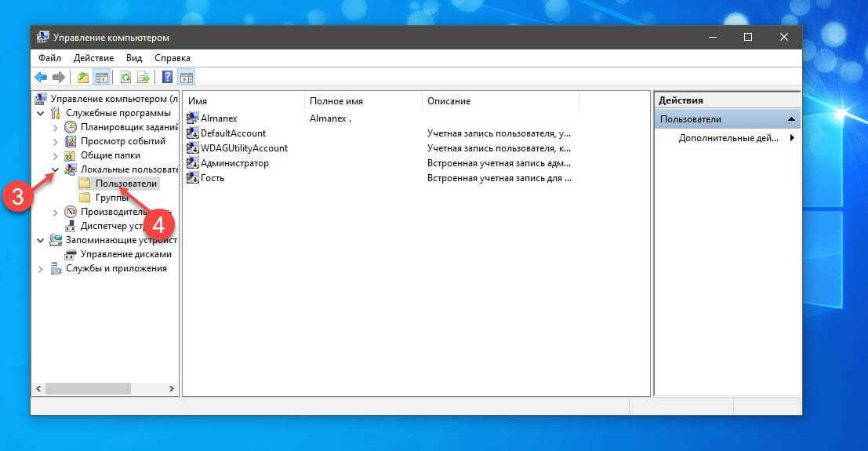Screen dimensions: 868x451
Task: Click Дополнительные действия in Actions pane
Action: (728, 138)
